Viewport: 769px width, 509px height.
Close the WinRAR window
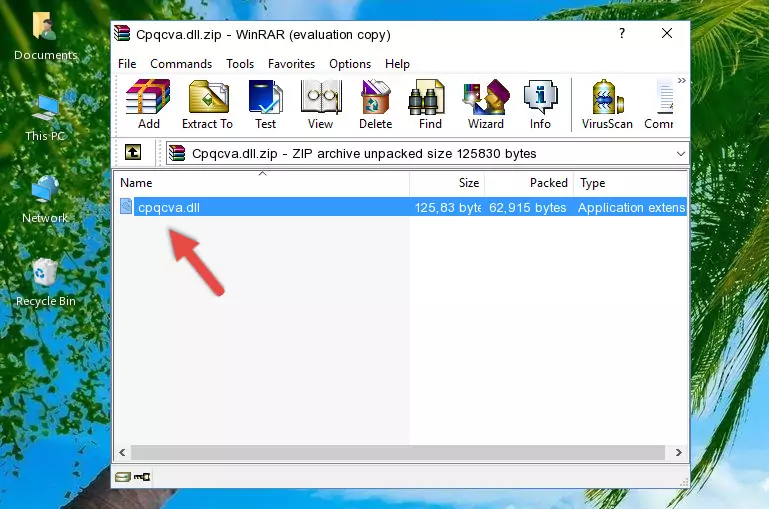point(666,33)
